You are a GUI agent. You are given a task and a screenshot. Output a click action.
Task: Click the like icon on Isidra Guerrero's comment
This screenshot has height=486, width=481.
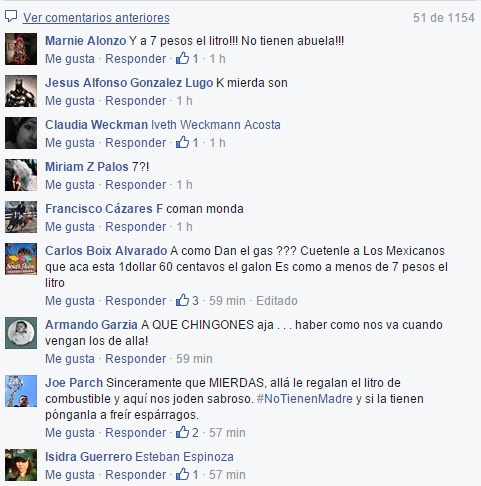(182, 474)
